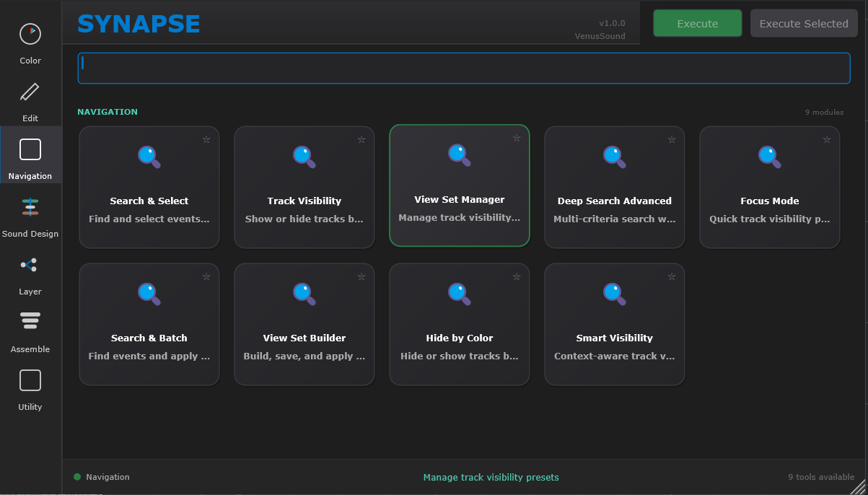Click the window resize grip corner
The height and width of the screenshot is (495, 868).
(x=859, y=486)
